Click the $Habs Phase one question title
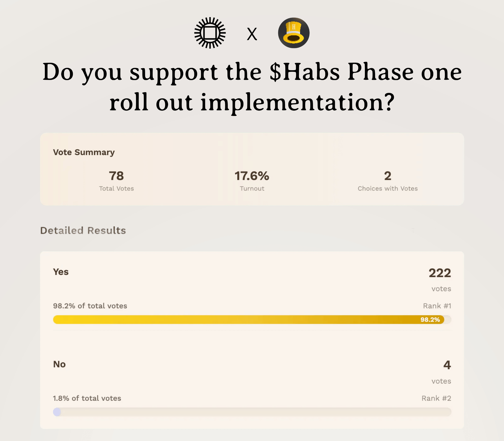 pos(252,87)
